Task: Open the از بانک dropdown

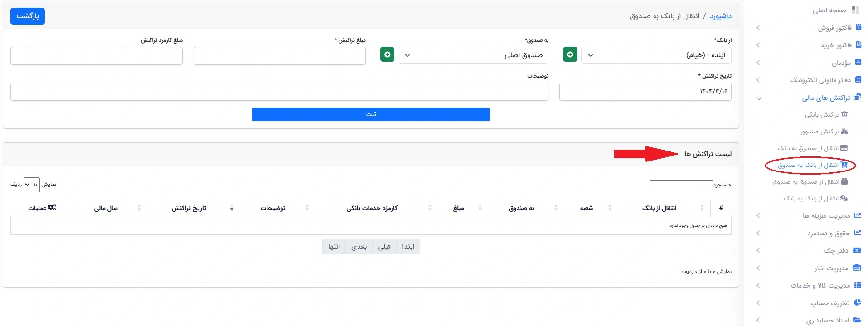Action: (656, 55)
